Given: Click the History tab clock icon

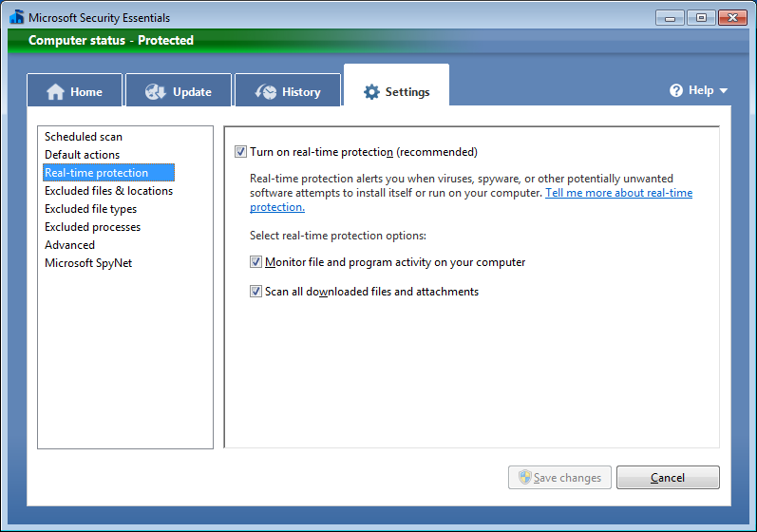Looking at the screenshot, I should pyautogui.click(x=267, y=92).
